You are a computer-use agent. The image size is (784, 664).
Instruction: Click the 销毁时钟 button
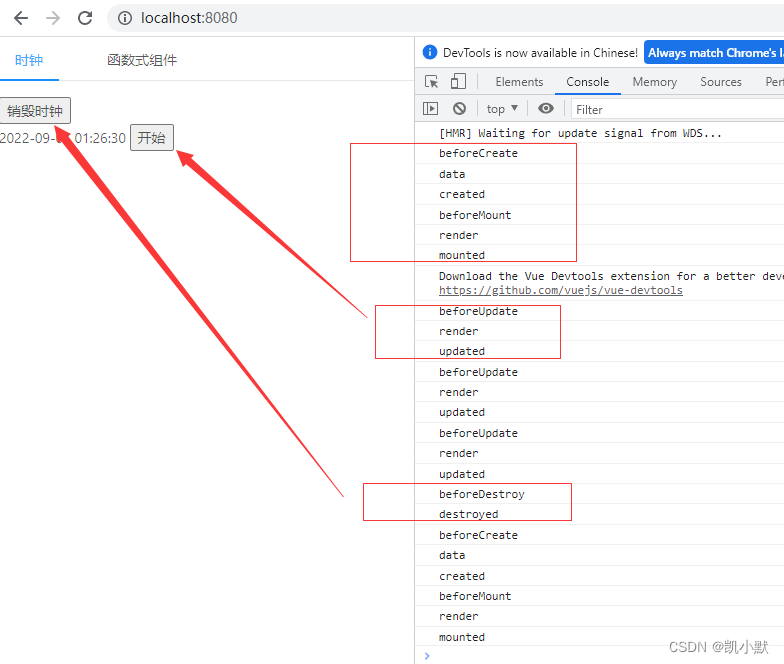tap(35, 110)
